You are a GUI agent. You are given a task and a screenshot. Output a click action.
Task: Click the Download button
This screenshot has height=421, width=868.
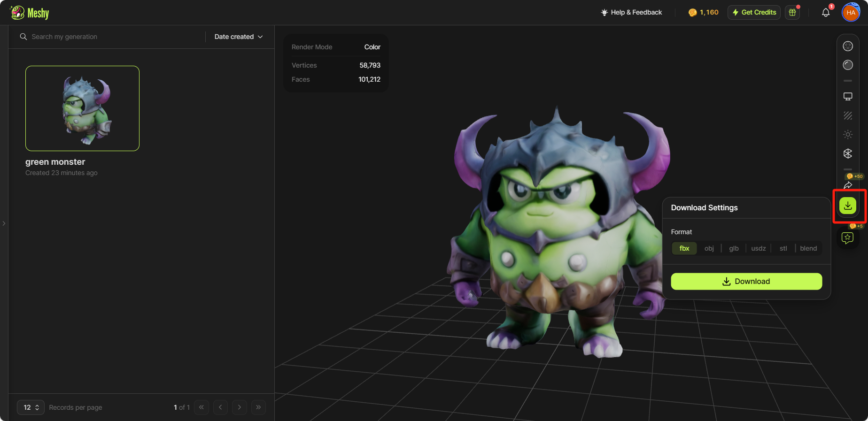746,281
